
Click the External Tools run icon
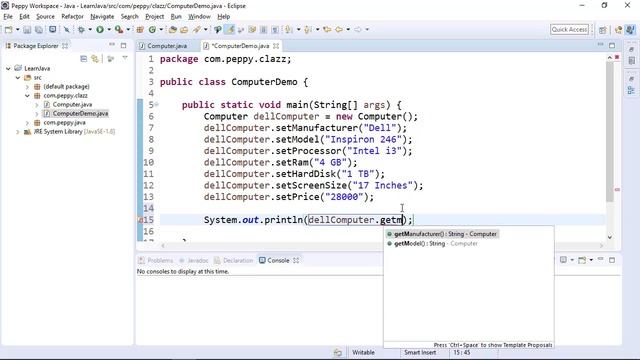click(x=119, y=30)
